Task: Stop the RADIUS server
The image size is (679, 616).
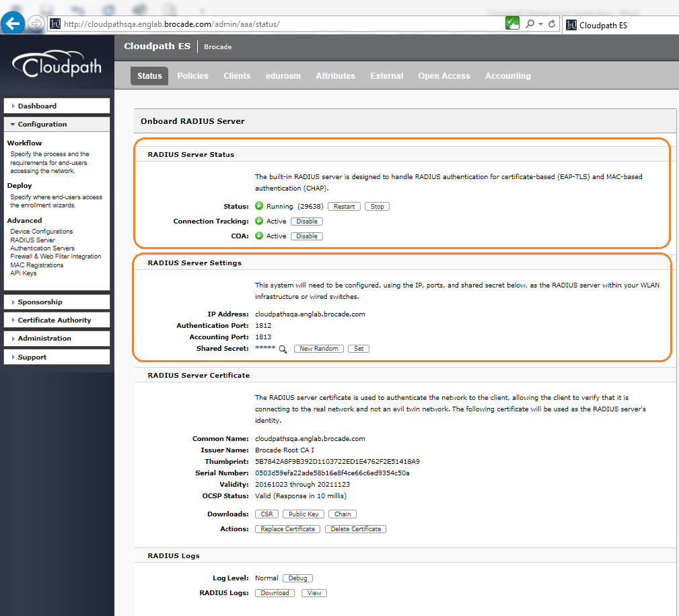Action: 377,207
